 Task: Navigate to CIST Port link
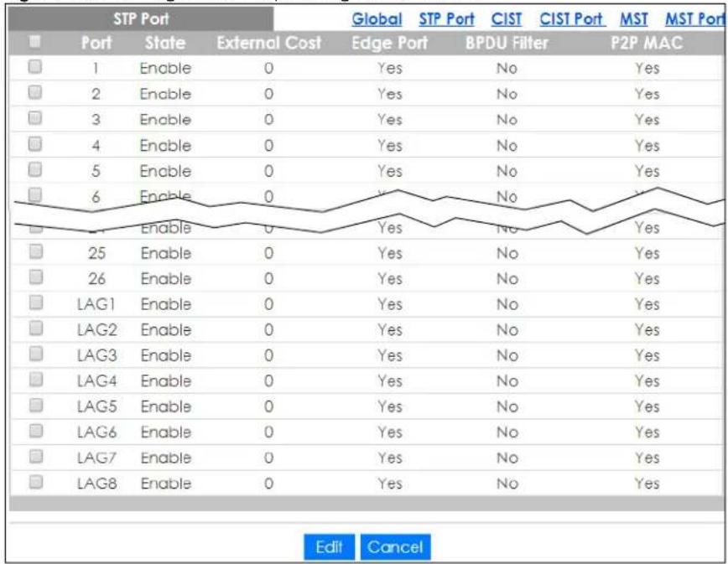point(571,19)
